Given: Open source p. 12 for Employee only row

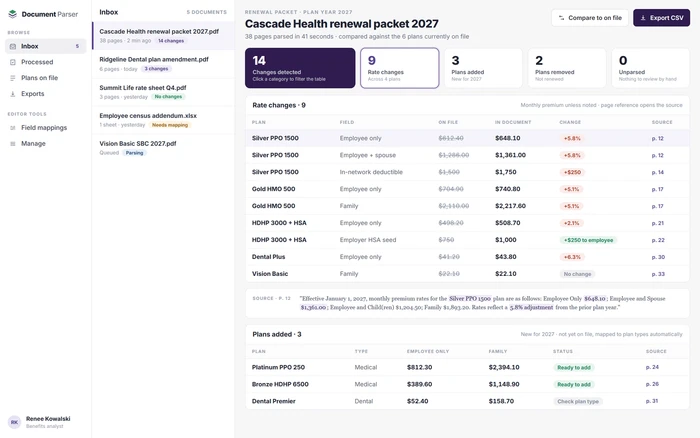Looking at the screenshot, I should point(658,138).
